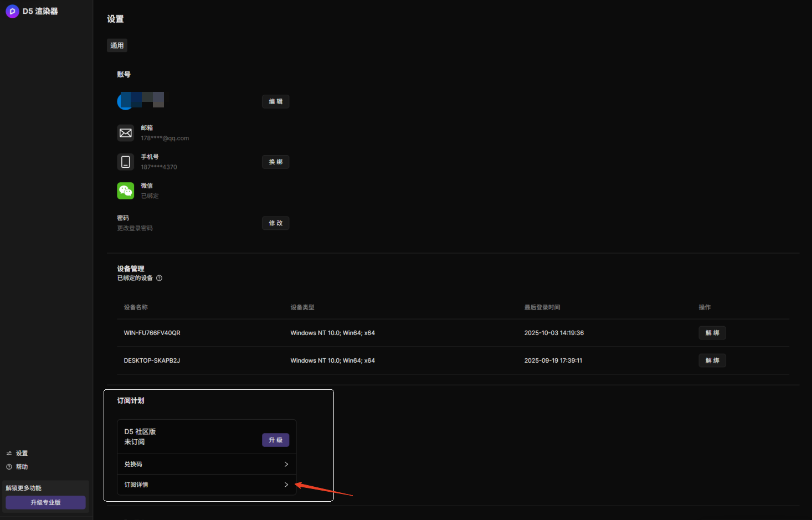812x520 pixels.
Task: Click the 已绑定 WeChat status text
Action: 150,196
